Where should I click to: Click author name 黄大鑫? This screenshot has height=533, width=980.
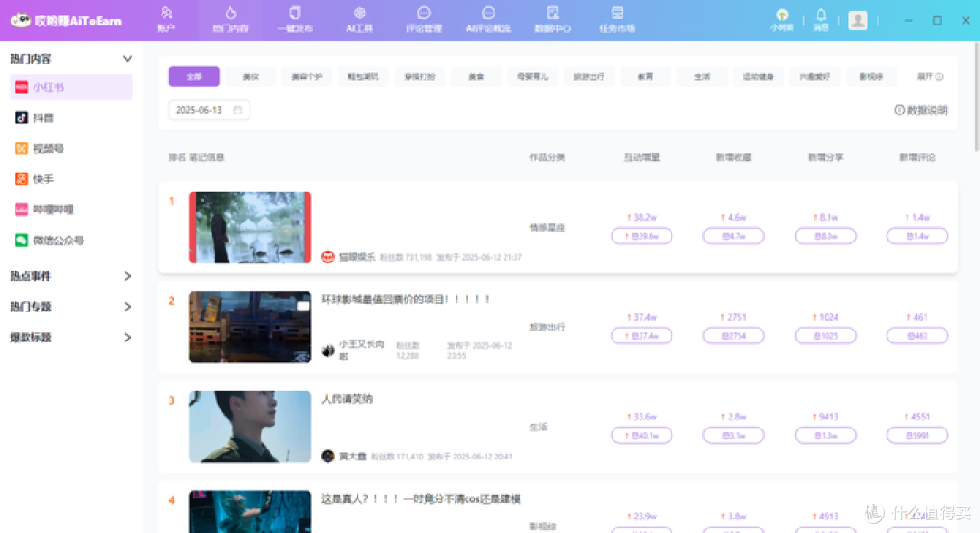click(352, 456)
